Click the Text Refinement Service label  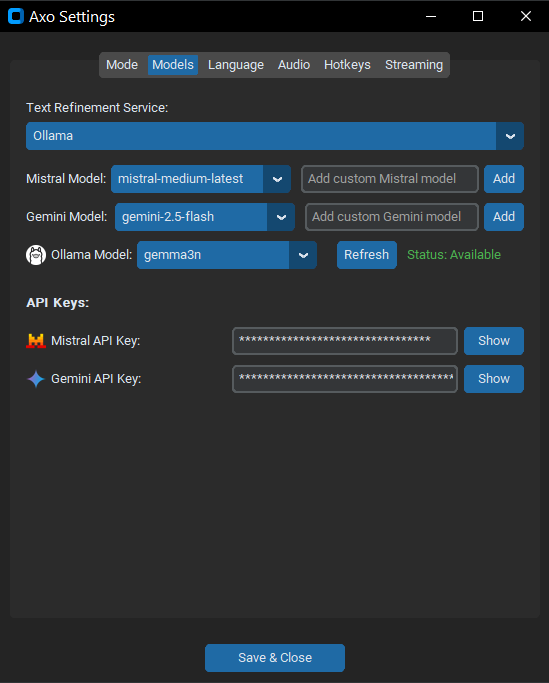(97, 108)
